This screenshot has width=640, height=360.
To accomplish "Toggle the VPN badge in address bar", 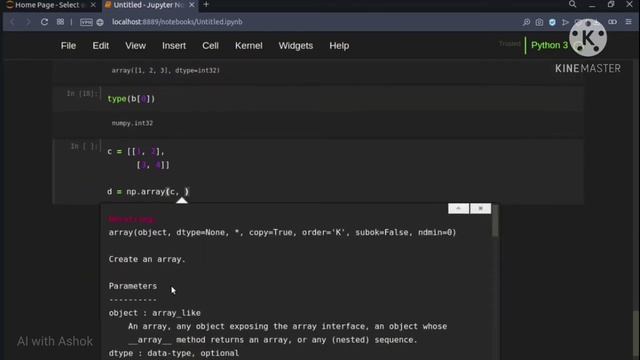I will 86,22.
